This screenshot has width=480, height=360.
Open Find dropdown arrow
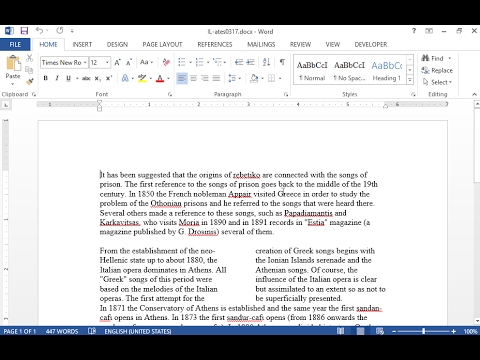click(449, 58)
